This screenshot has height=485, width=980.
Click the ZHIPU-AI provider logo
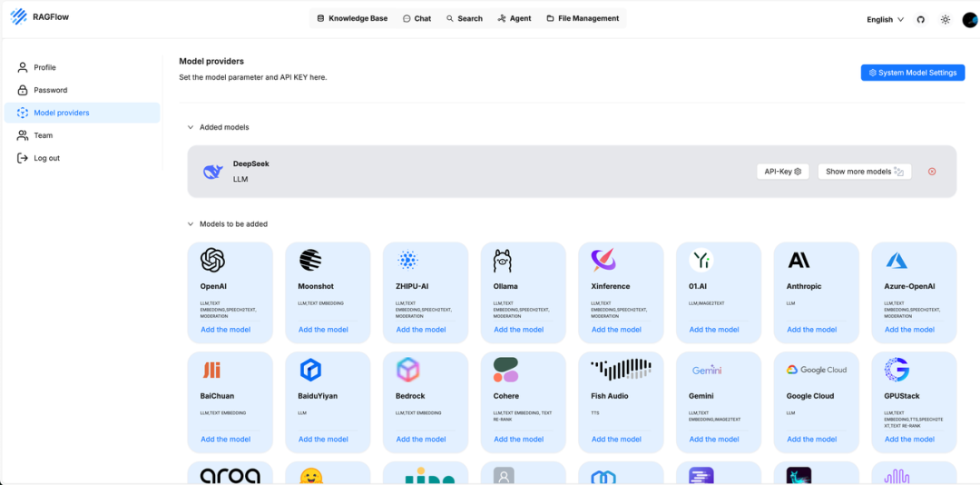(x=408, y=259)
